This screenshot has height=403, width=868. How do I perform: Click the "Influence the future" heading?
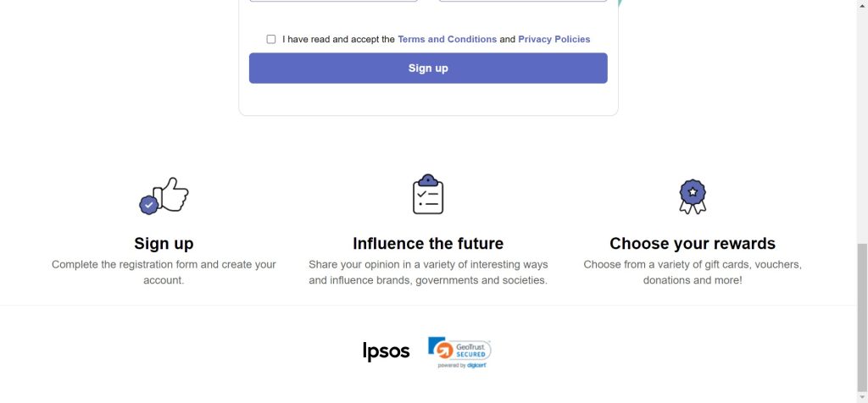click(428, 244)
